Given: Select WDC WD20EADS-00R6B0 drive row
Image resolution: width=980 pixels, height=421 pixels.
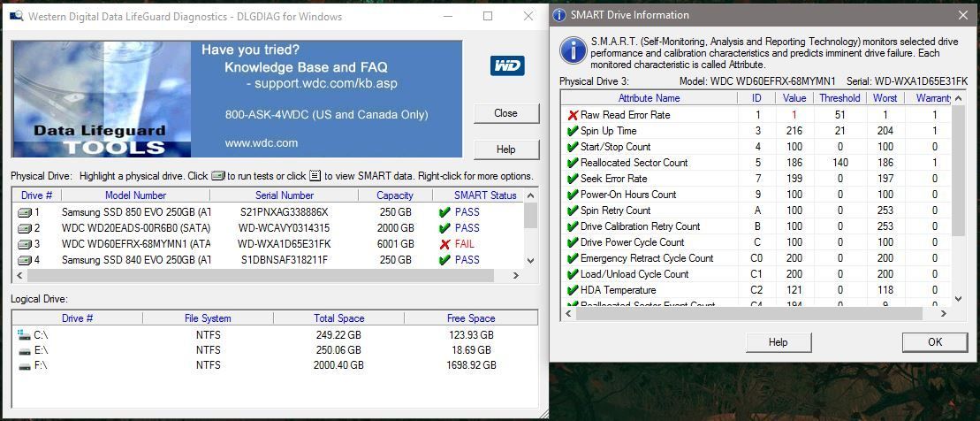Looking at the screenshot, I should (x=268, y=228).
